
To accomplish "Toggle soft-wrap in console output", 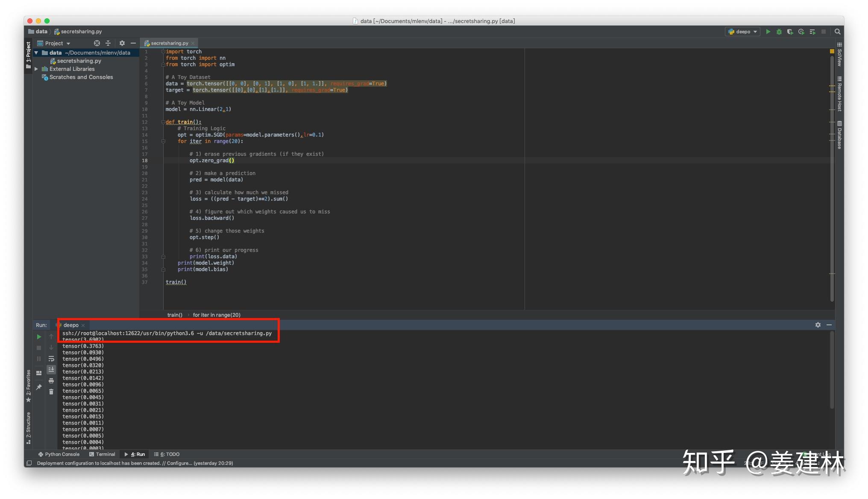I will 51,359.
